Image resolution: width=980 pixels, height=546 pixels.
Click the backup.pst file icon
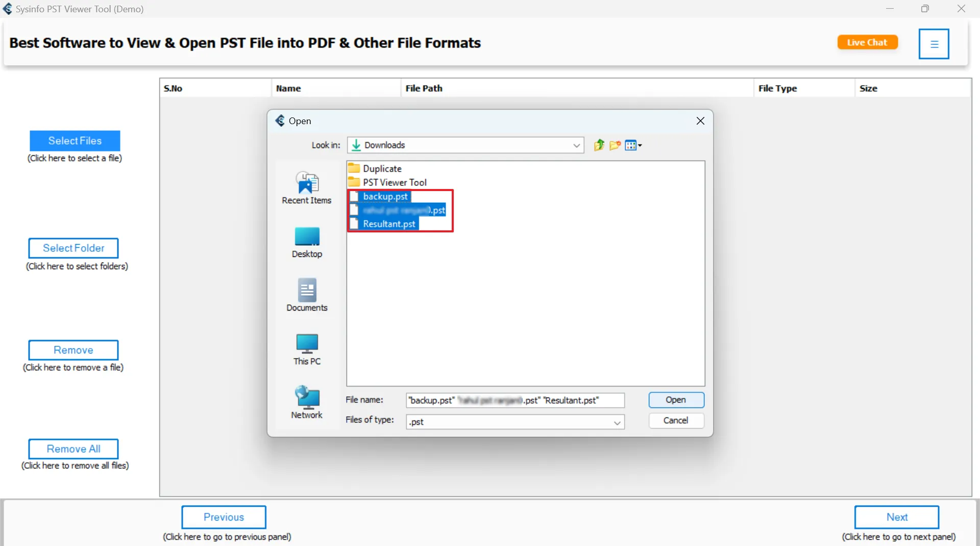pos(354,196)
